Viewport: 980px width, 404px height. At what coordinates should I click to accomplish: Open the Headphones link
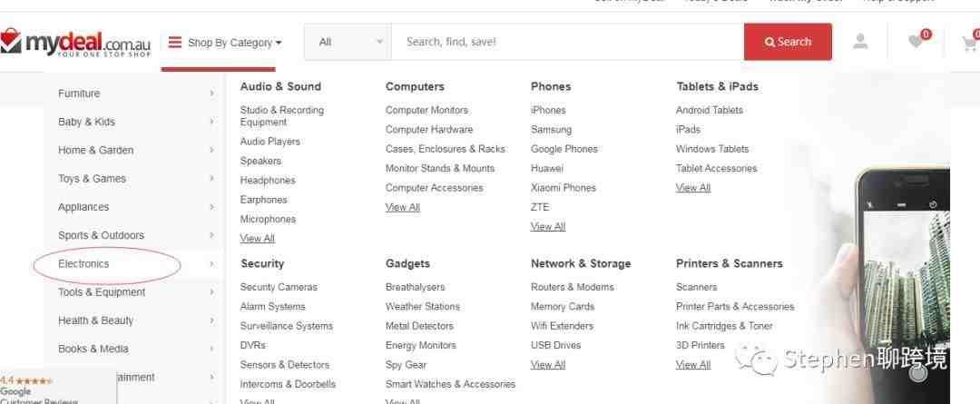coord(268,180)
